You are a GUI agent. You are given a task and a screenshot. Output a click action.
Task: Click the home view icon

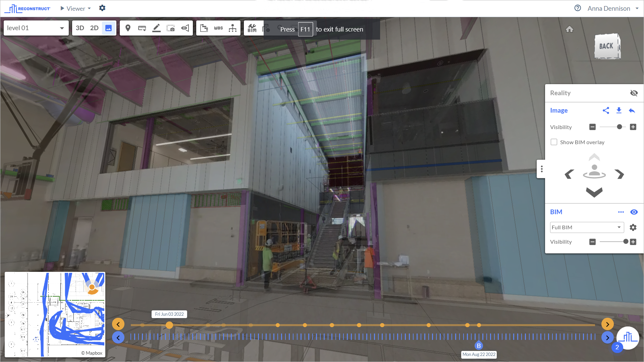click(x=569, y=29)
